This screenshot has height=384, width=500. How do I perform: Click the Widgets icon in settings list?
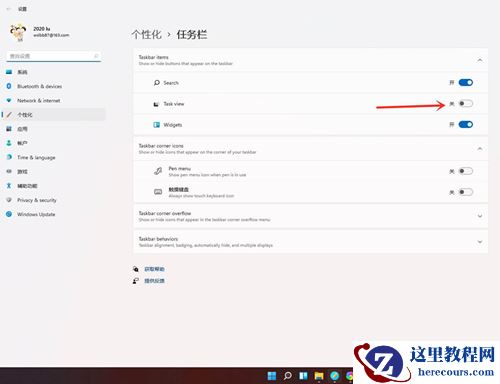(x=156, y=125)
